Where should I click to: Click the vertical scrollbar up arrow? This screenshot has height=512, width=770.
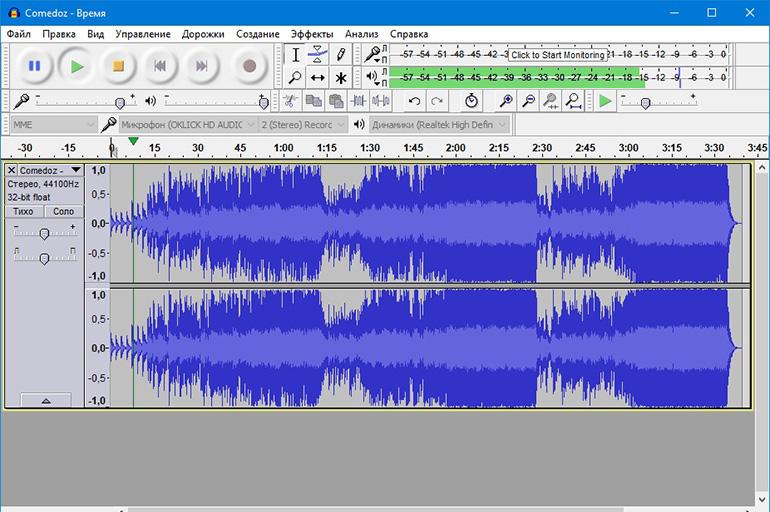point(762,168)
